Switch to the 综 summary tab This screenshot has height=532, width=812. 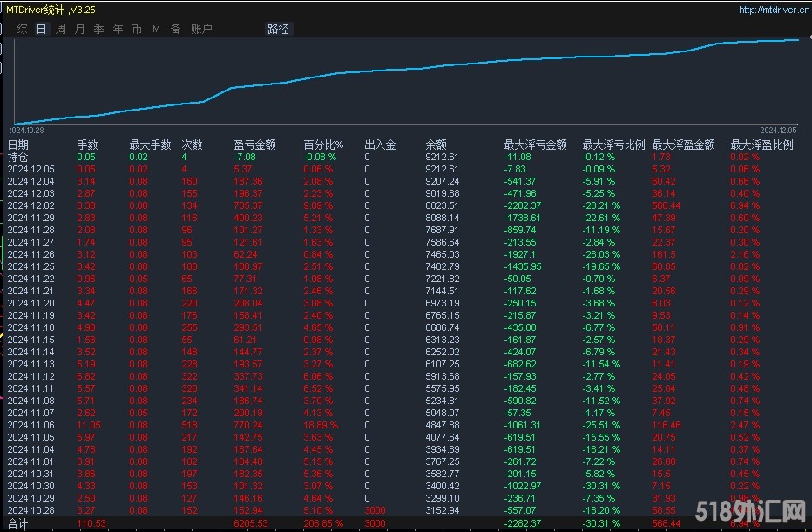tap(23, 29)
